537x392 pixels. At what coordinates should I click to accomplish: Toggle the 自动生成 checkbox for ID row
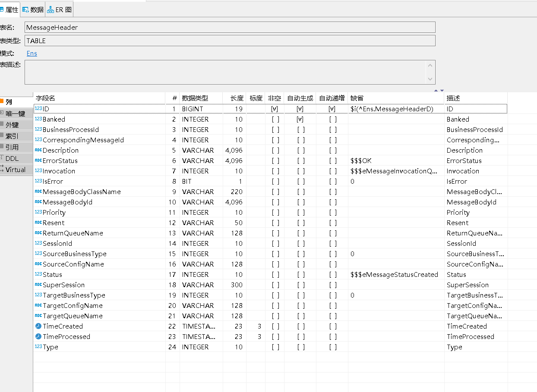click(300, 109)
